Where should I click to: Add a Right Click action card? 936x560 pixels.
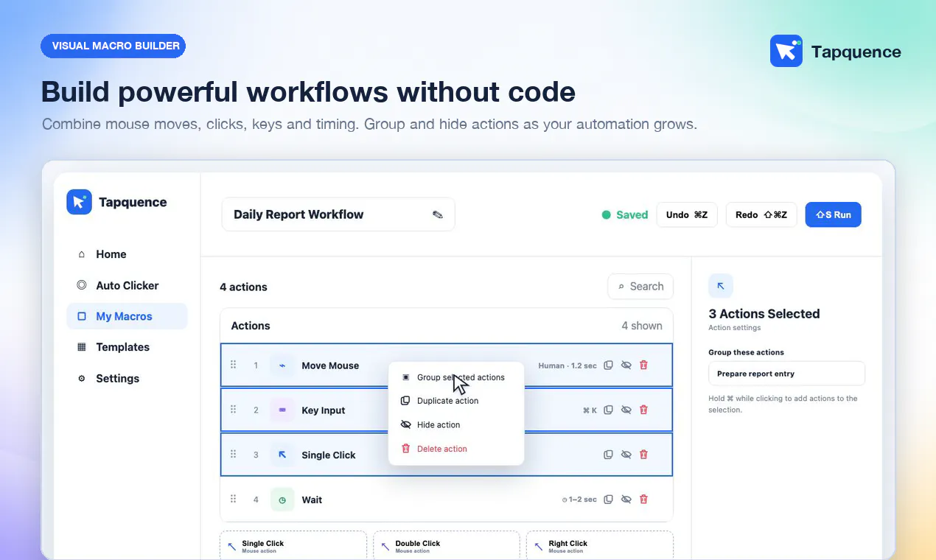click(x=600, y=546)
